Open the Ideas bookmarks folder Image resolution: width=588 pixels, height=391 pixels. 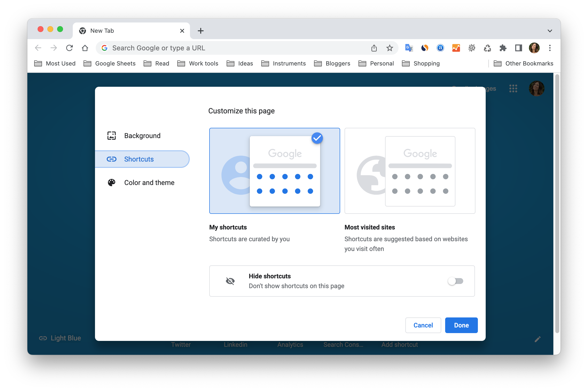point(240,64)
